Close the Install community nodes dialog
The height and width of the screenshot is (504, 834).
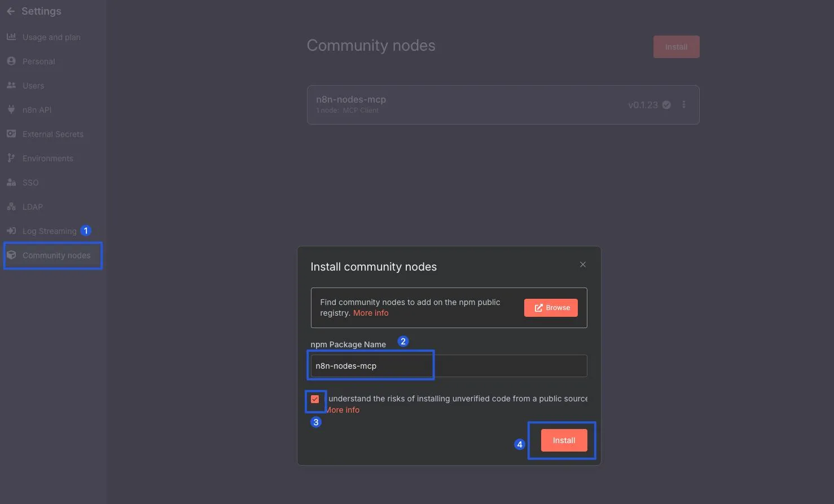(583, 264)
